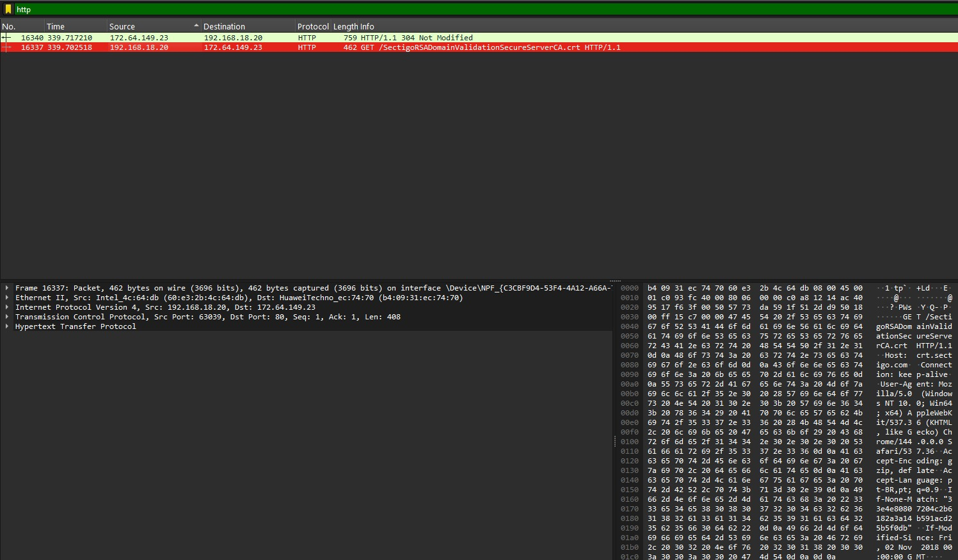Click length value 462 in packet list

click(350, 47)
